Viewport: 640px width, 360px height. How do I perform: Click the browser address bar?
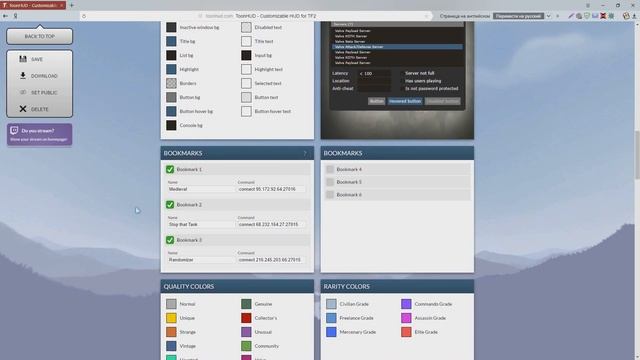pyautogui.click(x=256, y=16)
